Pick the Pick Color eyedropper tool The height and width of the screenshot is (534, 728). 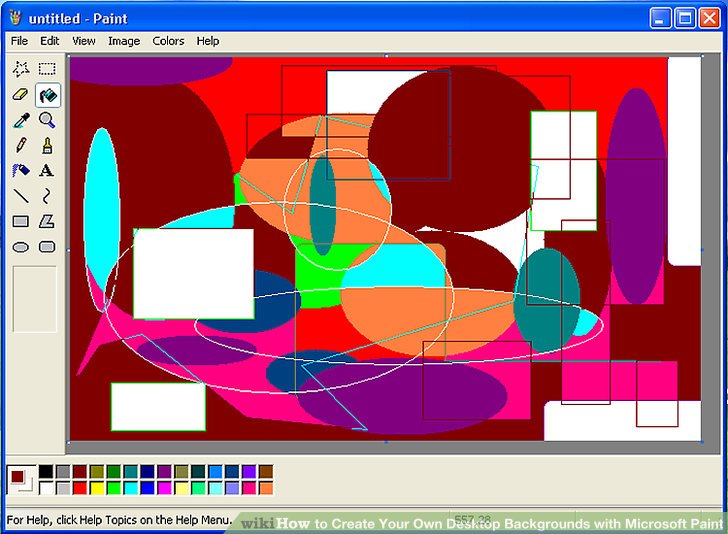click(21, 120)
